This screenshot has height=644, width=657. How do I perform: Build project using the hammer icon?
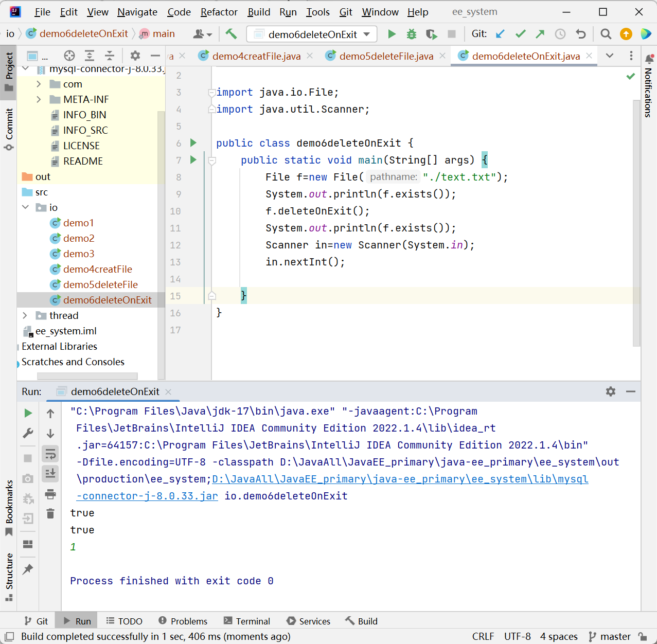(231, 34)
